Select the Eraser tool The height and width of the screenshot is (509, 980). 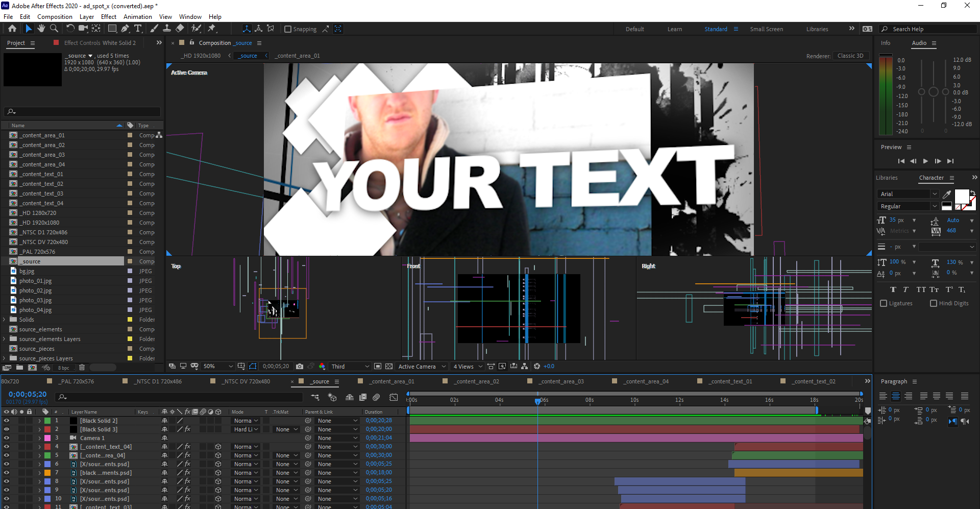click(180, 29)
